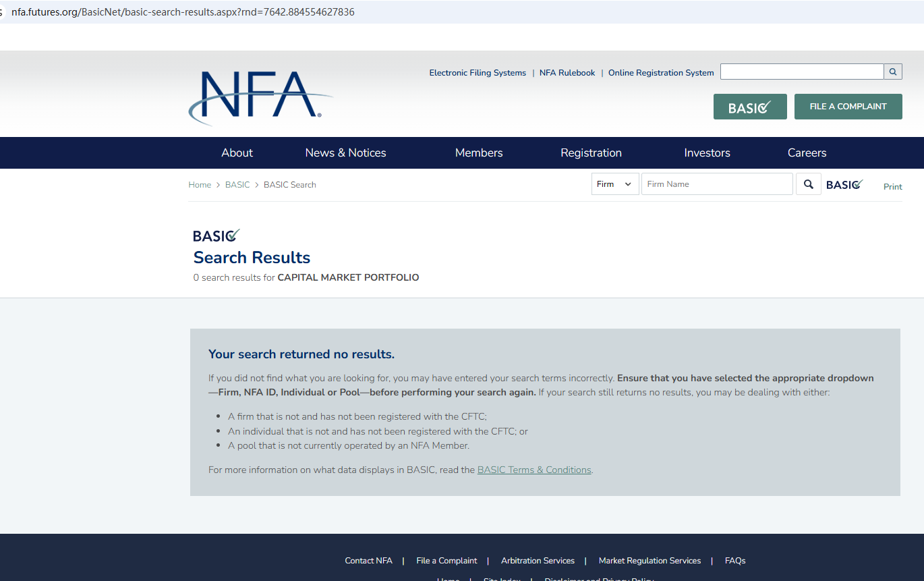Click the BASIC logo next to Print
Screen dimensions: 924x581
point(844,185)
